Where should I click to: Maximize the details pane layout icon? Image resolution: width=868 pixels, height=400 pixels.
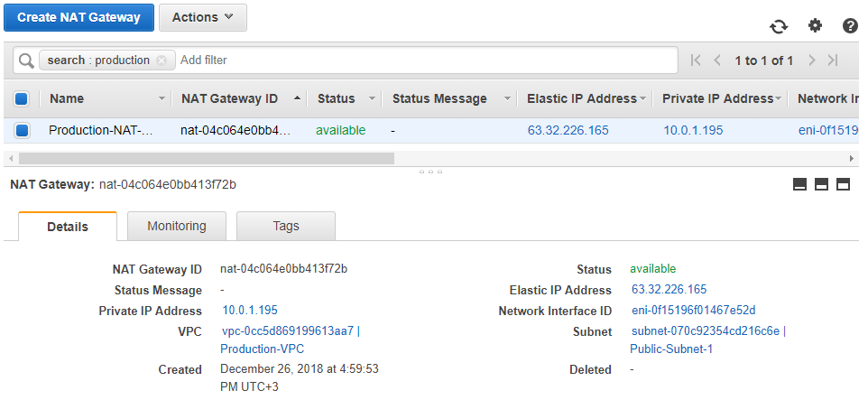844,184
